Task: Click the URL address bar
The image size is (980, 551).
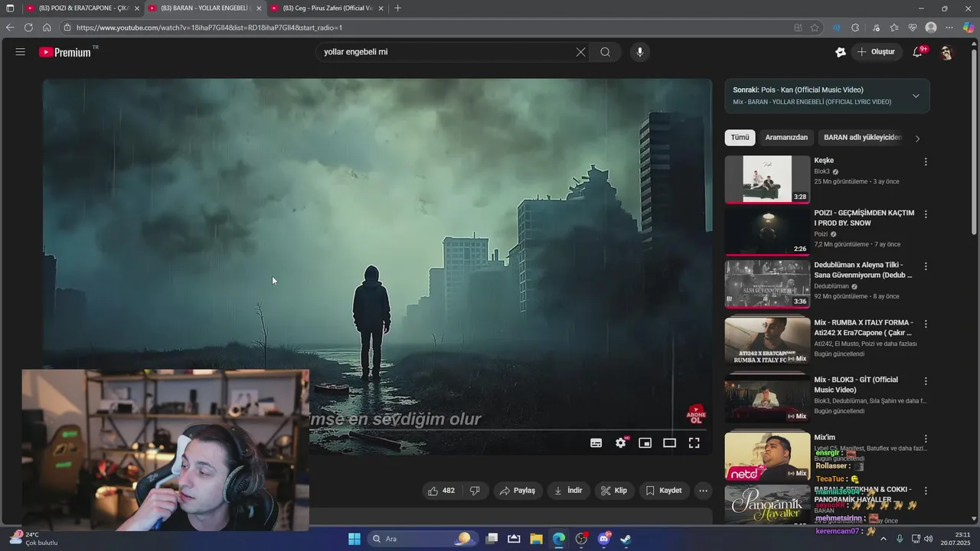Action: (x=429, y=28)
